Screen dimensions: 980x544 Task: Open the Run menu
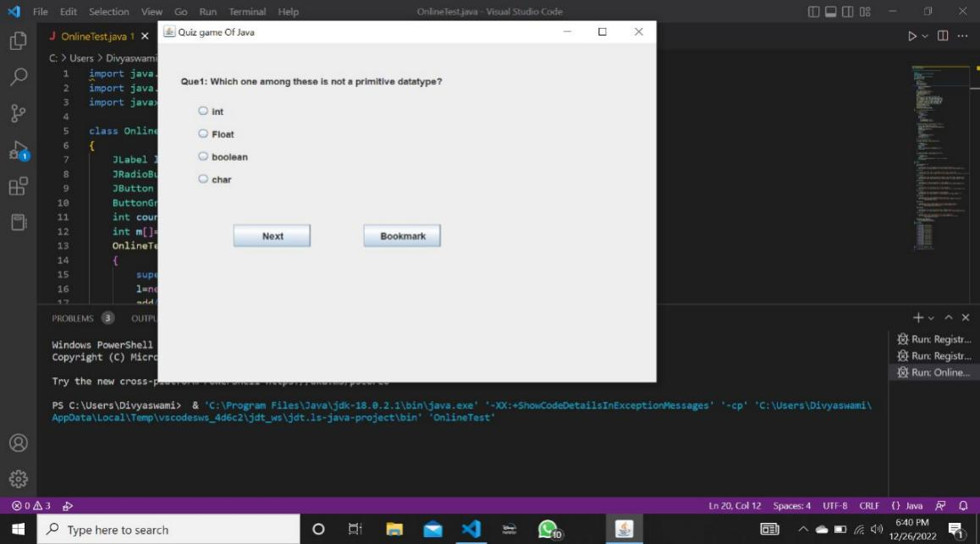[x=208, y=11]
